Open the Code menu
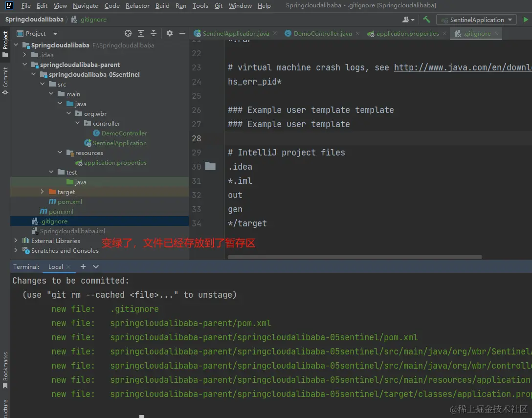 click(x=112, y=5)
